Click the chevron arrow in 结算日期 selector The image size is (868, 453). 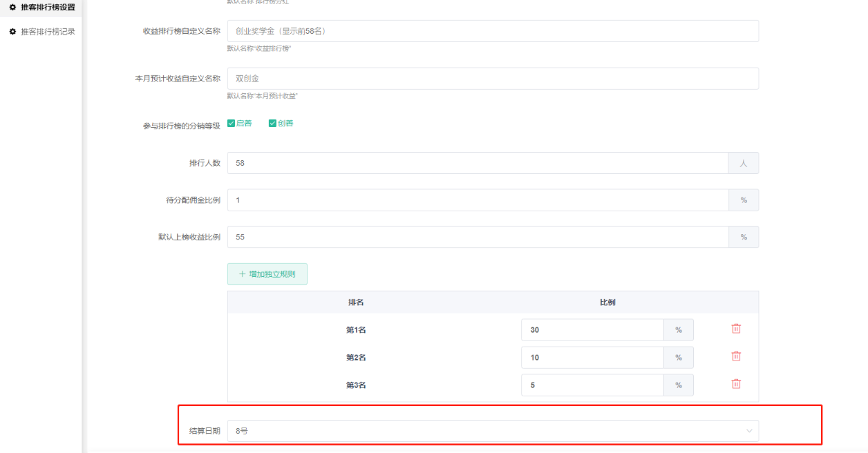click(749, 431)
